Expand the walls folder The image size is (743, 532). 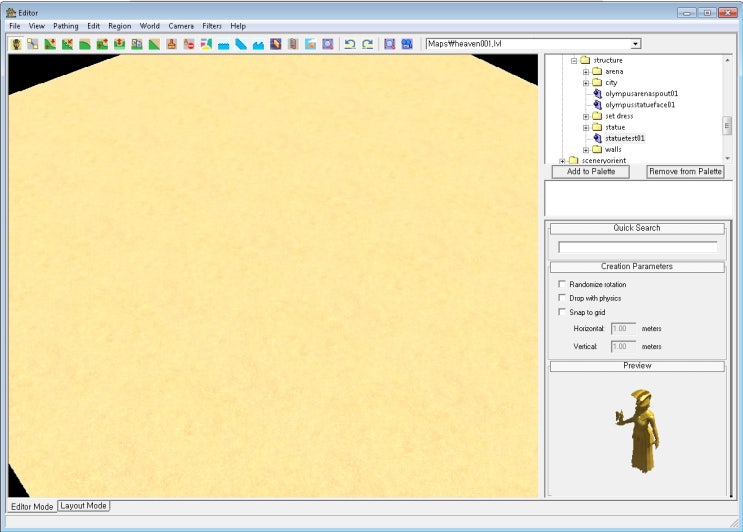click(x=586, y=150)
